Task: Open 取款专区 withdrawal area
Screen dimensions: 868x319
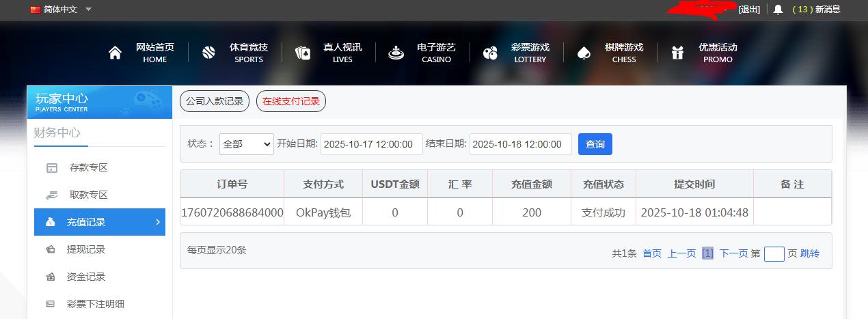Action: (x=89, y=195)
